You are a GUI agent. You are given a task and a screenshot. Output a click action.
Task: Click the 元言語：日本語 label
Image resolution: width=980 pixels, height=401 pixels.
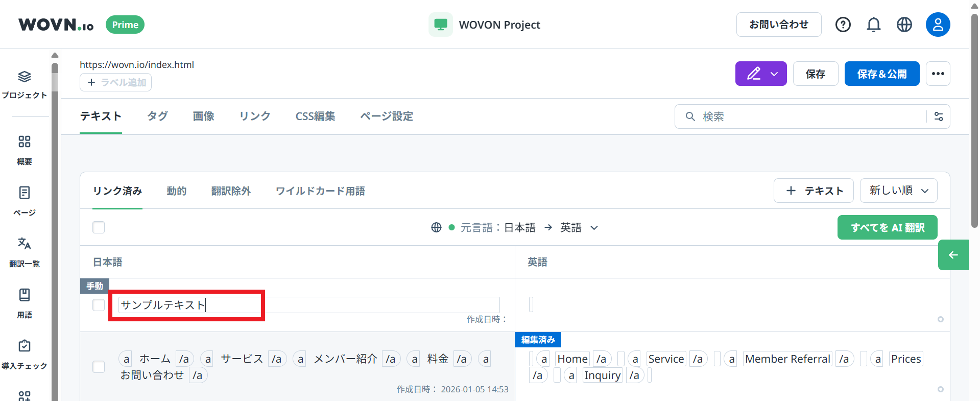(x=498, y=228)
